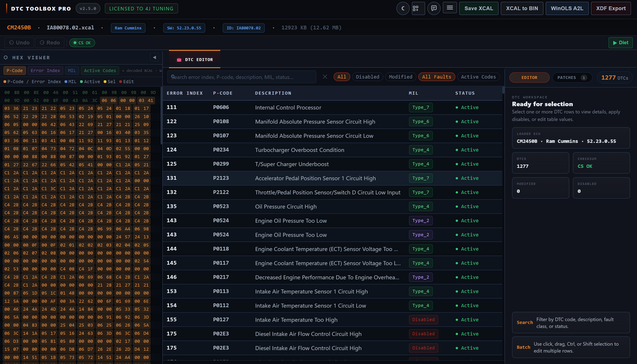The image size is (637, 364).
Task: Sort by MIL column header
Action: coord(414,93)
